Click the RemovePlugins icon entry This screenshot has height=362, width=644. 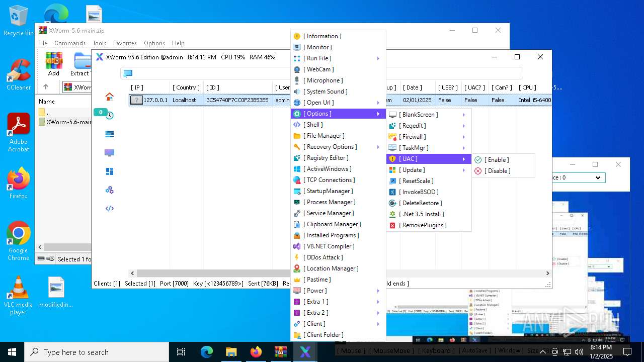[392, 225]
